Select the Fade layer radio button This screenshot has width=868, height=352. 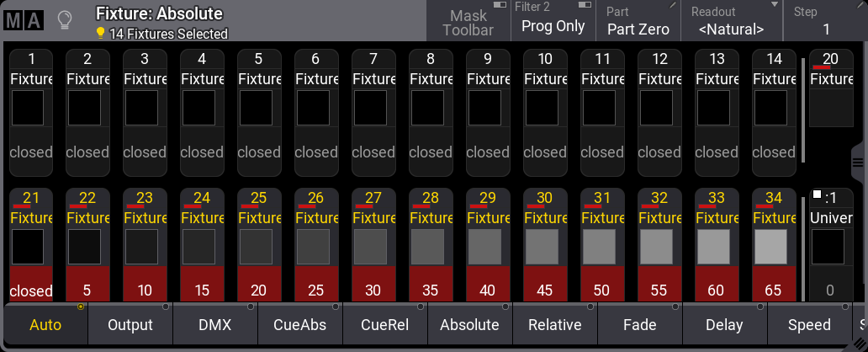point(639,325)
